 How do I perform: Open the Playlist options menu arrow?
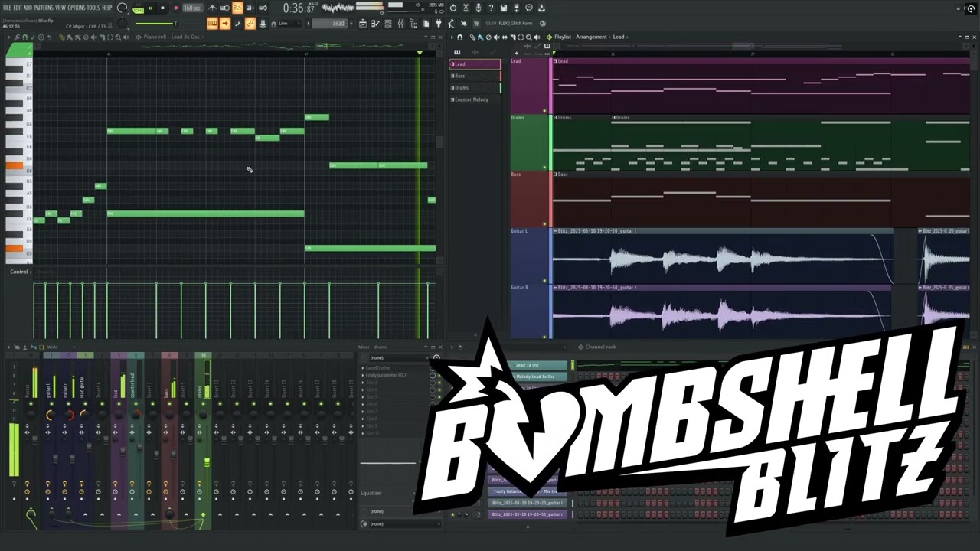pos(452,37)
